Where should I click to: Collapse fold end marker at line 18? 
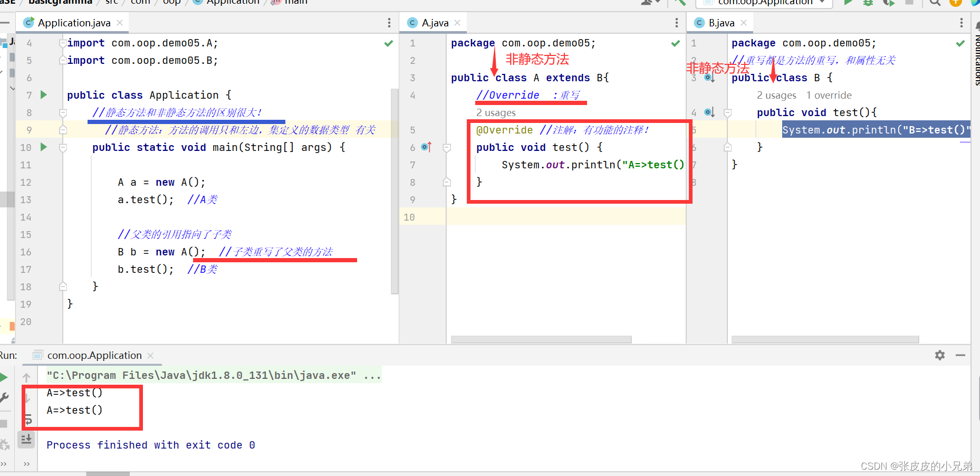pyautogui.click(x=63, y=287)
